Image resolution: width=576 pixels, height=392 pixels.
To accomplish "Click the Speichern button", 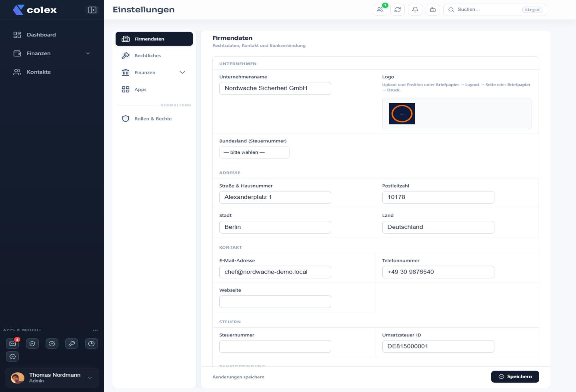I will tap(515, 377).
